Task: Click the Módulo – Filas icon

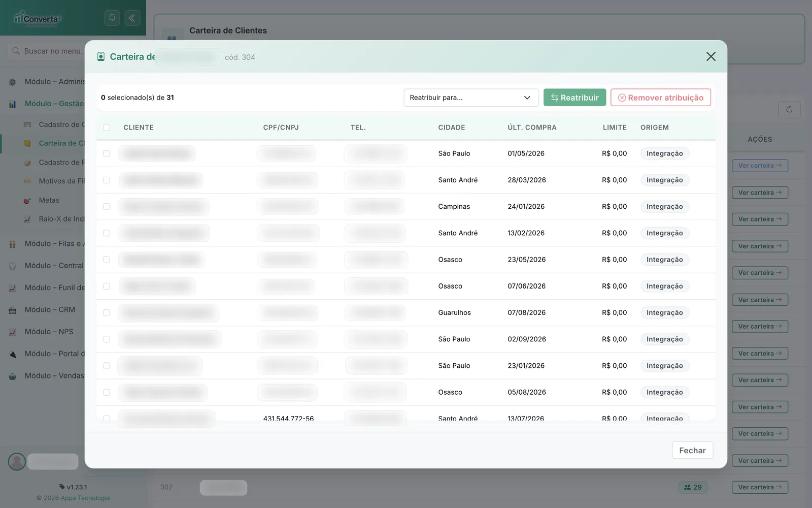Action: pos(13,244)
